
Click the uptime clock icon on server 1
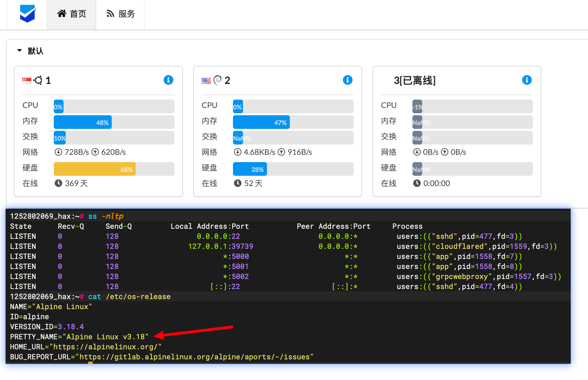(59, 183)
